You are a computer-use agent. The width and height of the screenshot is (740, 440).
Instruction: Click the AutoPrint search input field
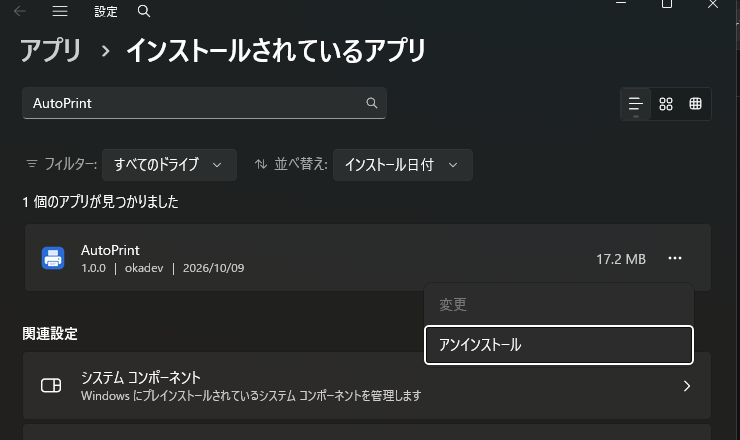[204, 103]
